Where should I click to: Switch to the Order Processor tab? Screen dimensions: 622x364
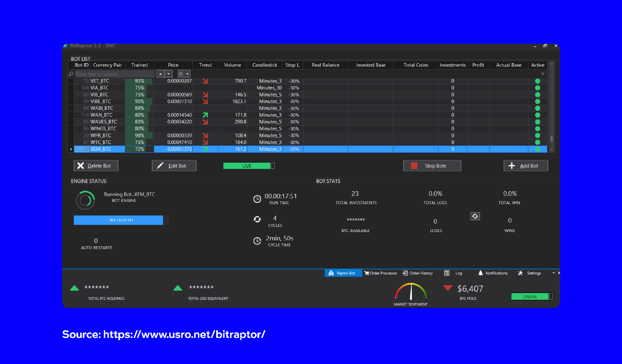click(x=380, y=273)
